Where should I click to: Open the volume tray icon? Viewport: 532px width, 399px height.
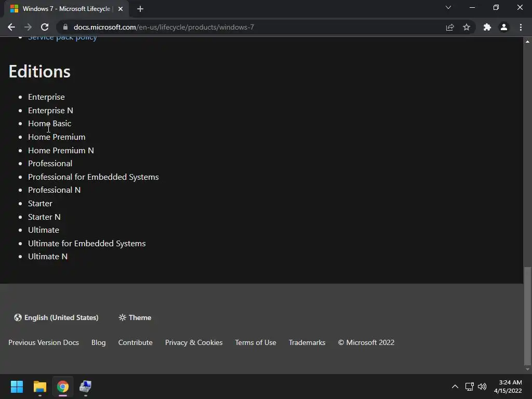tap(482, 387)
